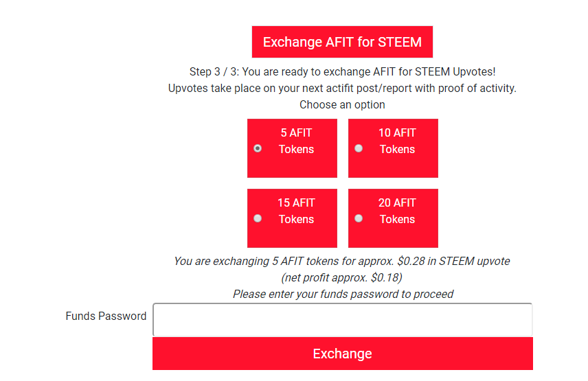
Task: Click the 'Funds Password' field label
Action: click(106, 316)
